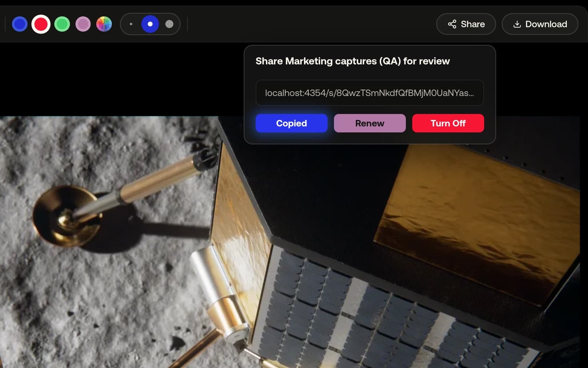
Task: Select the smallest brush size dot
Action: pos(131,24)
